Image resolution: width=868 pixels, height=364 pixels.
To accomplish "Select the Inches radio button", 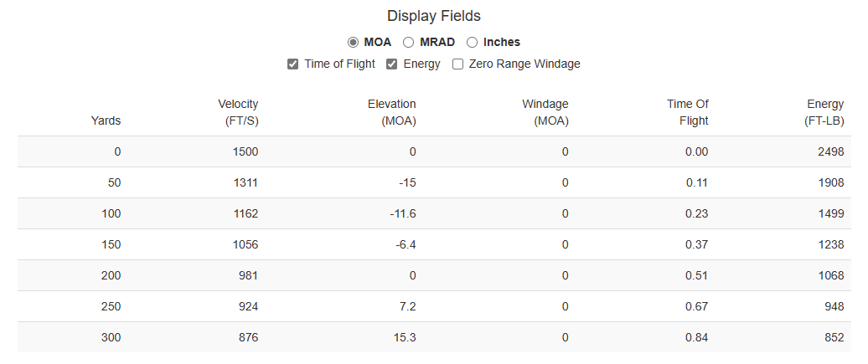I will point(473,42).
